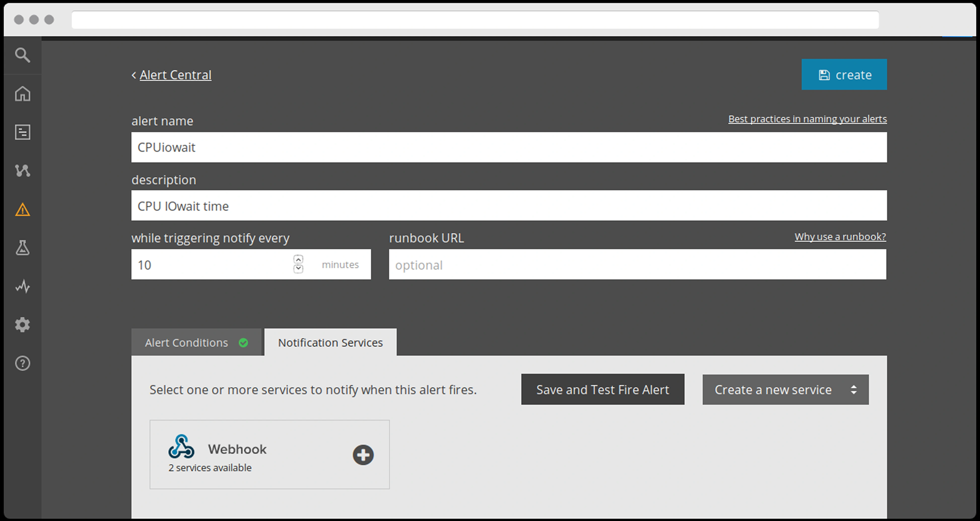Expand the Create a new service dropdown
The height and width of the screenshot is (521, 980).
pyautogui.click(x=785, y=389)
